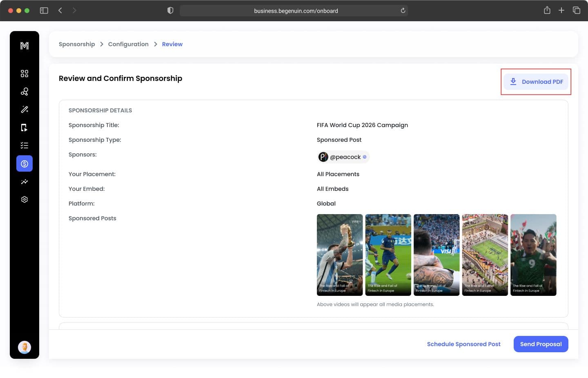Click the 'Above videos will appear' note
The width and height of the screenshot is (588, 378).
375,304
